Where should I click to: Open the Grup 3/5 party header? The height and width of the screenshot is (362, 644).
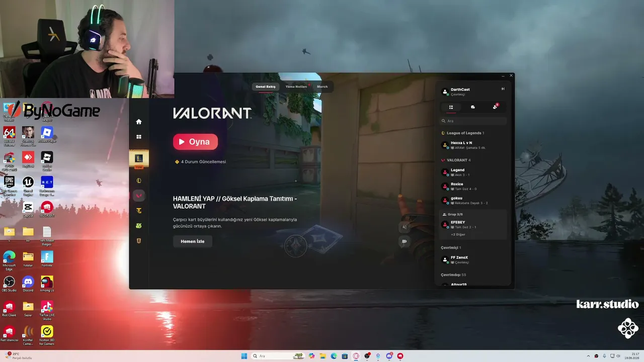(x=452, y=214)
